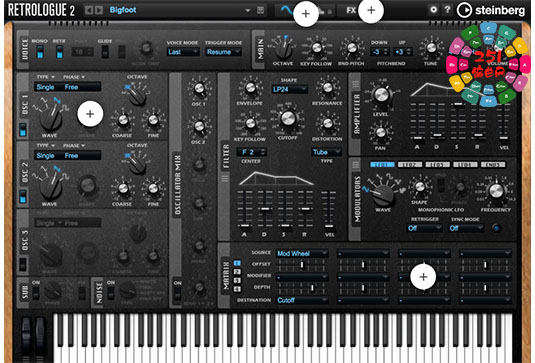
Task: Open the filter Shape dropdown showing LP24
Action: click(x=290, y=89)
